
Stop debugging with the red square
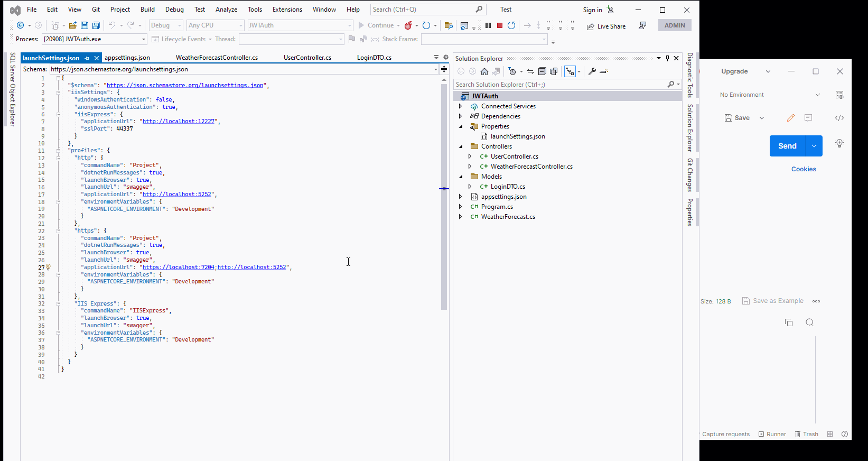pos(500,25)
